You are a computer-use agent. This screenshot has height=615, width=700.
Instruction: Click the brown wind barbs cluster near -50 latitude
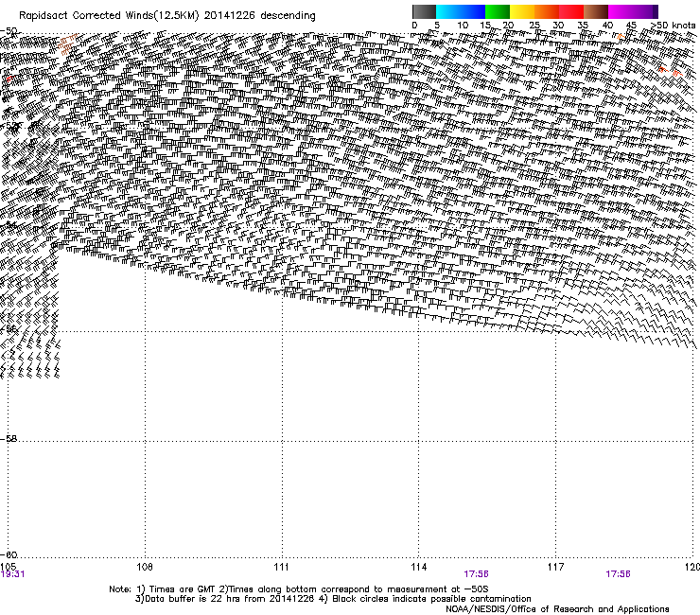67,44
